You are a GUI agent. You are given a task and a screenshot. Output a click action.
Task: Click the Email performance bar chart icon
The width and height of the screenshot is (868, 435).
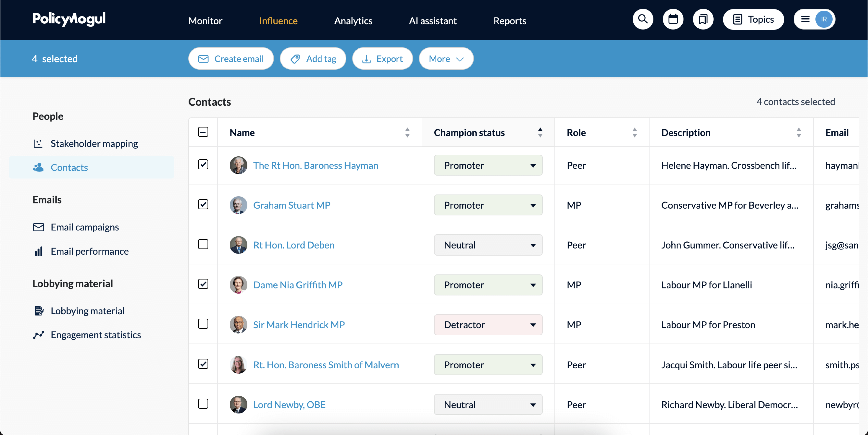[38, 251]
